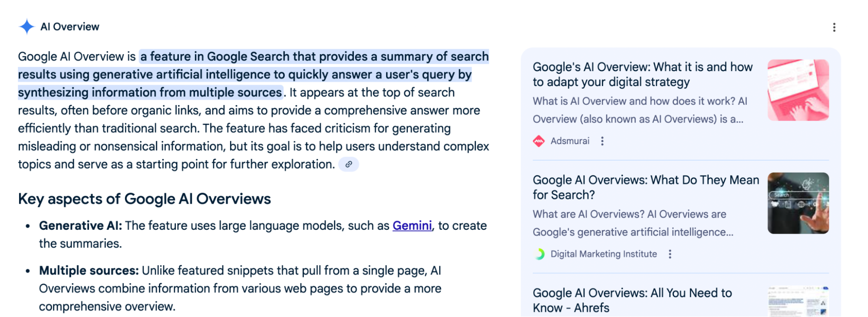Click the link icon following the exploration sentence
The image size is (868, 317).
[349, 164]
